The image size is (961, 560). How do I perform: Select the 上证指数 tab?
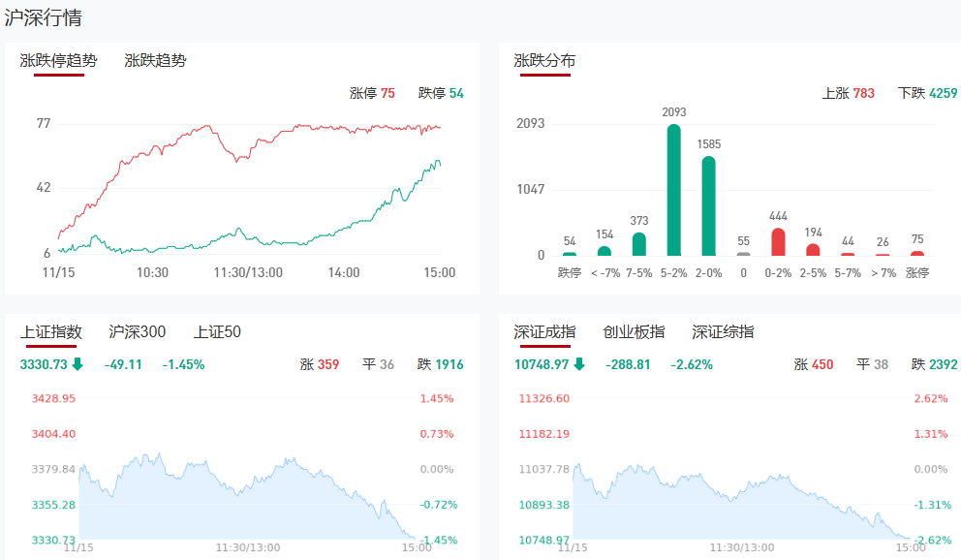click(x=51, y=332)
